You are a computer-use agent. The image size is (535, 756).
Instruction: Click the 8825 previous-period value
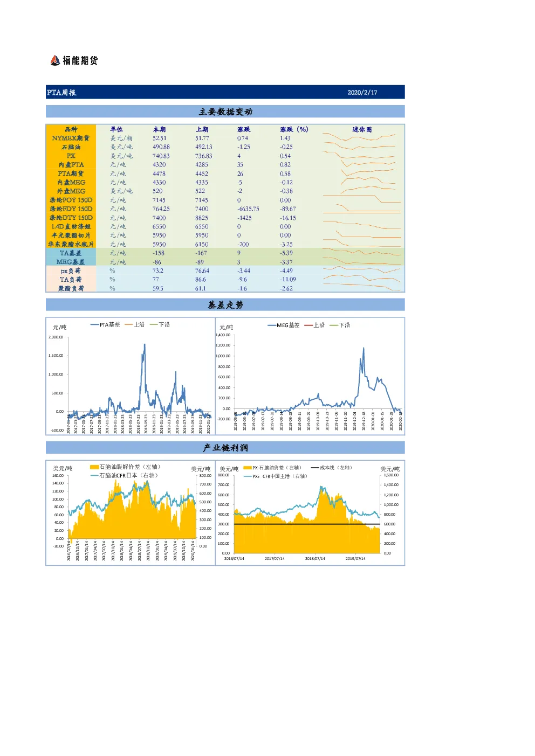(202, 218)
